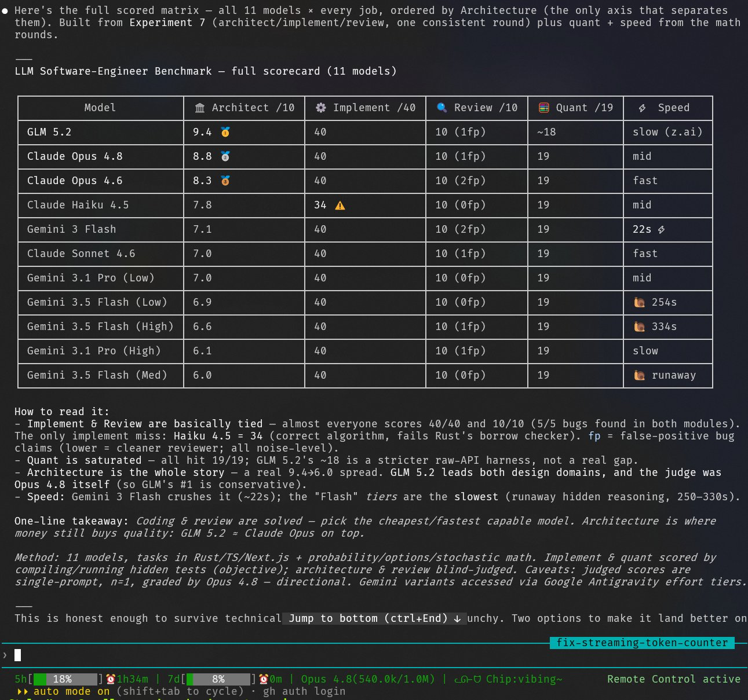Click Jump to bottom (ctrl+End) button
Image resolution: width=748 pixels, height=700 pixels.
click(x=374, y=618)
